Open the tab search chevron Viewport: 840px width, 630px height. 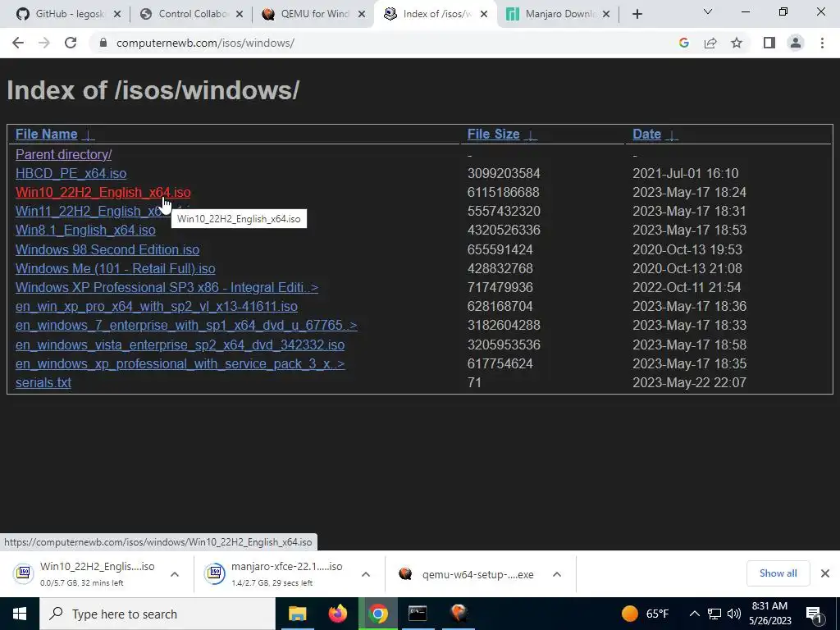[x=708, y=11]
